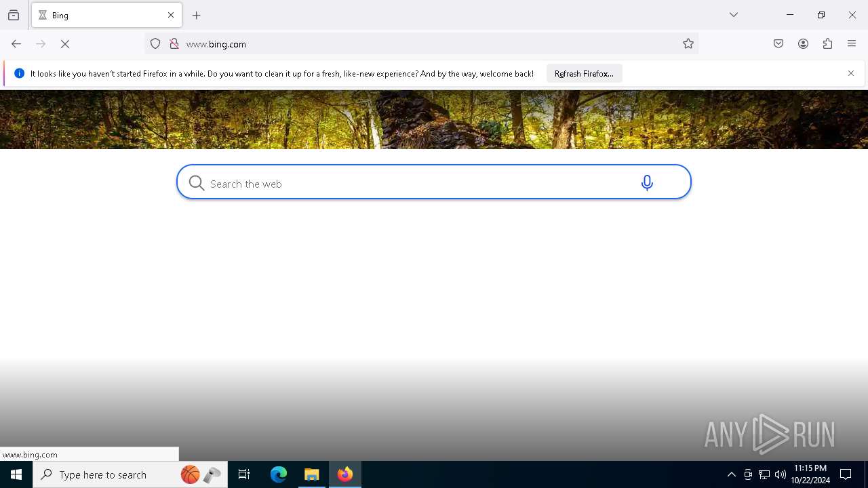Show hidden system tray icons
This screenshot has width=868, height=488.
pos(731,474)
